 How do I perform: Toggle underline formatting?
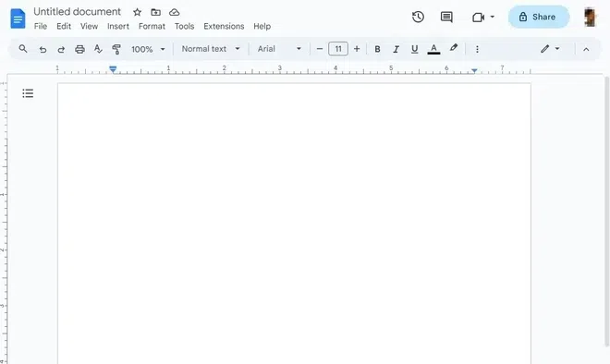(x=414, y=49)
